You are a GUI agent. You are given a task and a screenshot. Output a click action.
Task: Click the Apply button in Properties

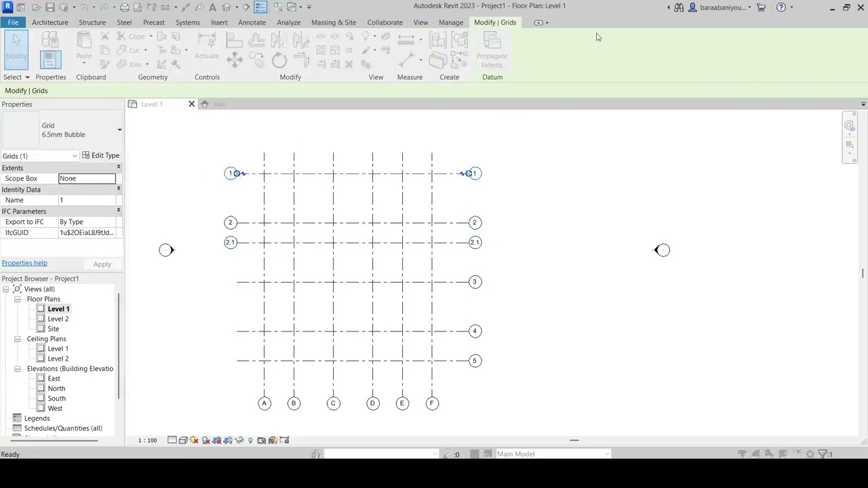102,264
